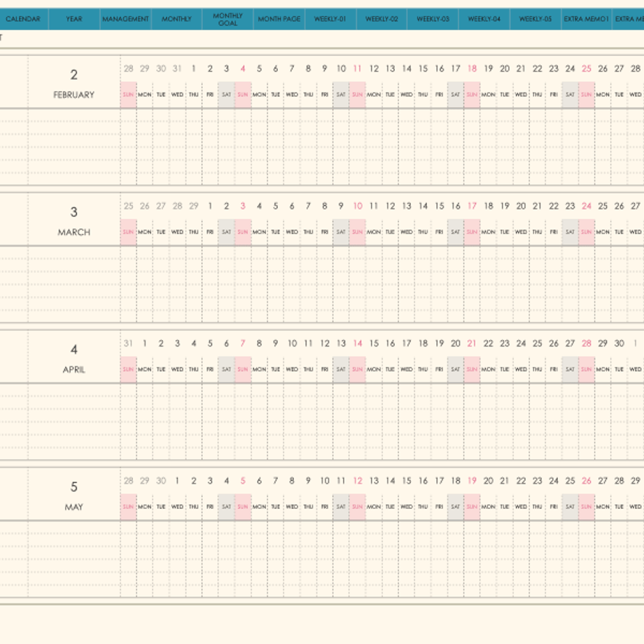Click grey date 31 in February row

coord(177,69)
